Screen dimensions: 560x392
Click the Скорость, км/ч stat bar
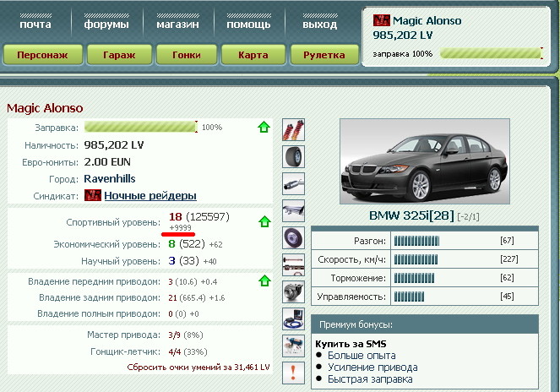416,259
